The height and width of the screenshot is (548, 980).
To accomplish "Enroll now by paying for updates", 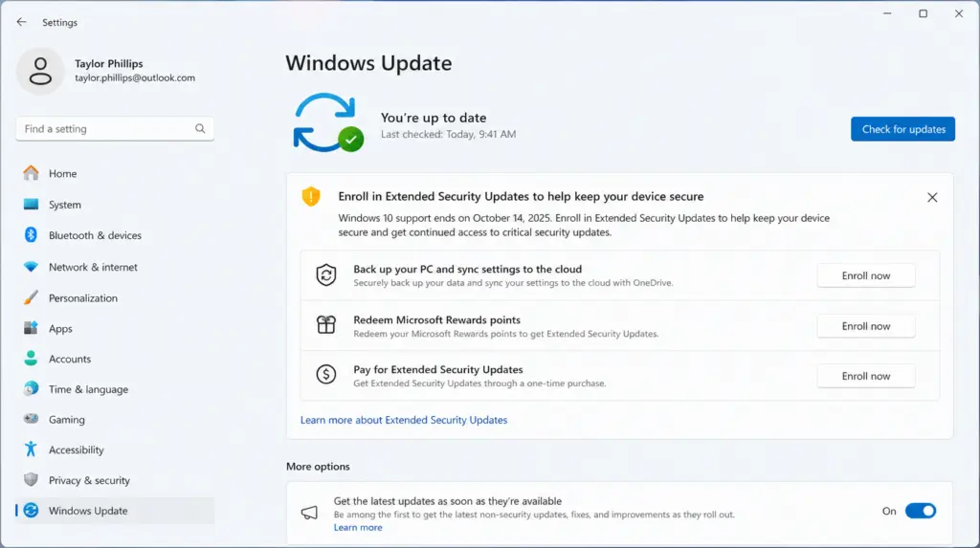I will coord(865,376).
